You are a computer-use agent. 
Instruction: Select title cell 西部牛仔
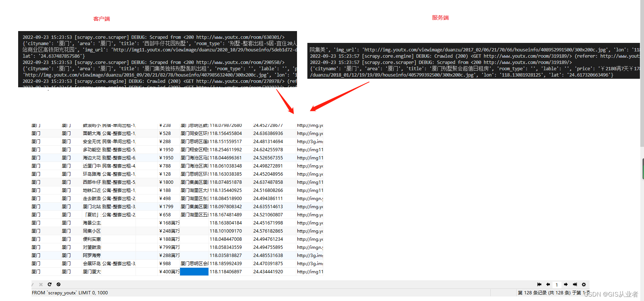pos(92,182)
